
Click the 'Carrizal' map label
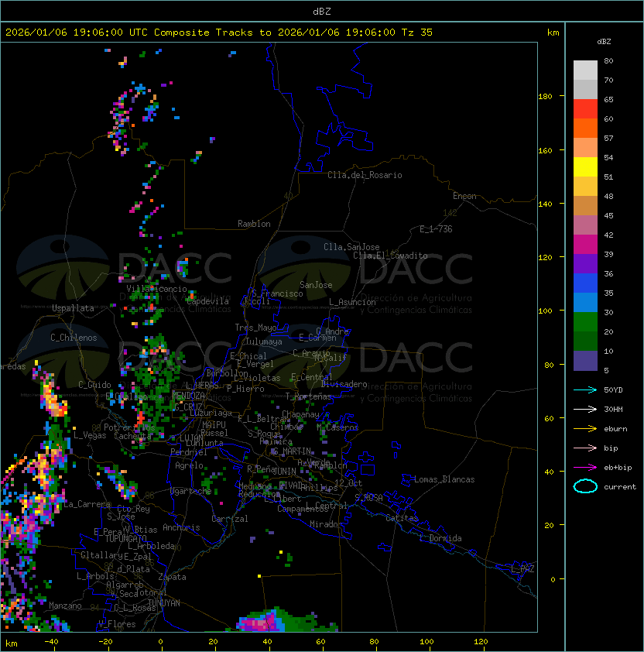pos(230,519)
